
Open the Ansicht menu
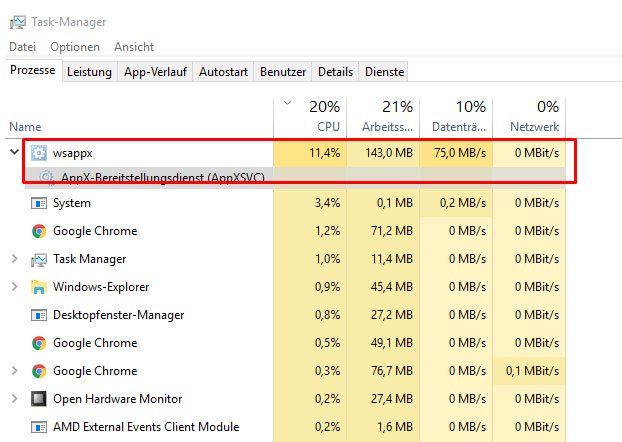(134, 47)
